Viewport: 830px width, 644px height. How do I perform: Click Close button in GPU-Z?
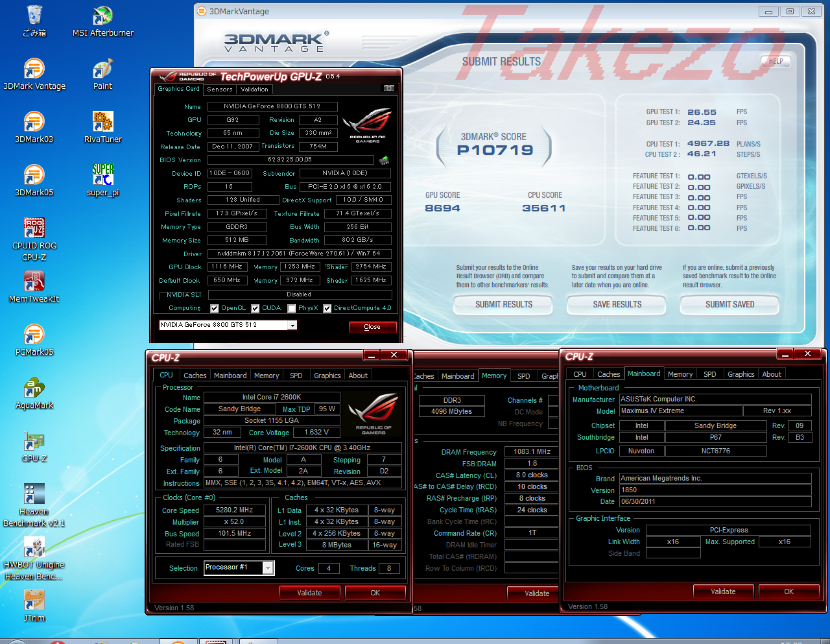[x=372, y=327]
